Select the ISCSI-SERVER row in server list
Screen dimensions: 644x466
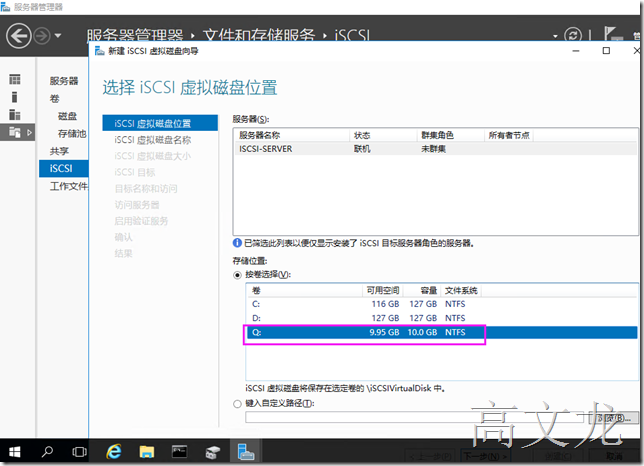pos(436,149)
